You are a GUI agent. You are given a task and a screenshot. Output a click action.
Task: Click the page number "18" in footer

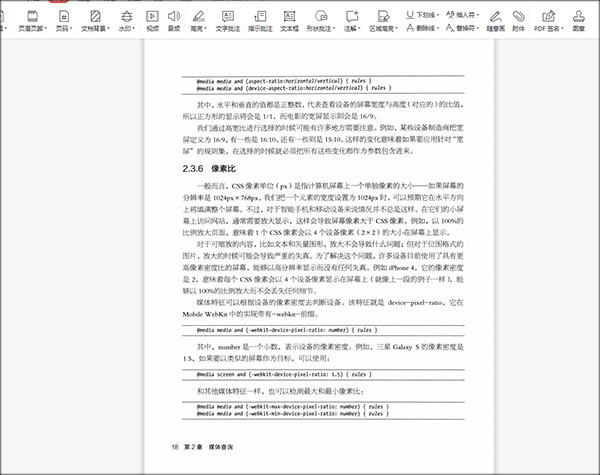click(x=175, y=447)
